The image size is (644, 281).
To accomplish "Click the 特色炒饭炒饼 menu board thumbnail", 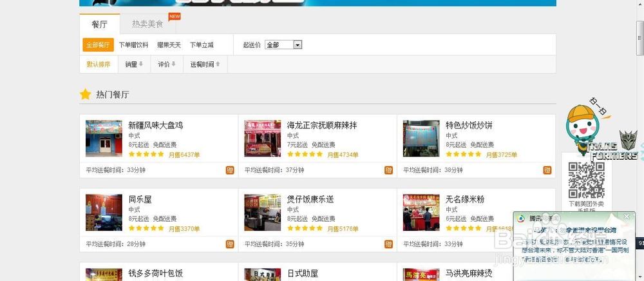I will coord(421,139).
